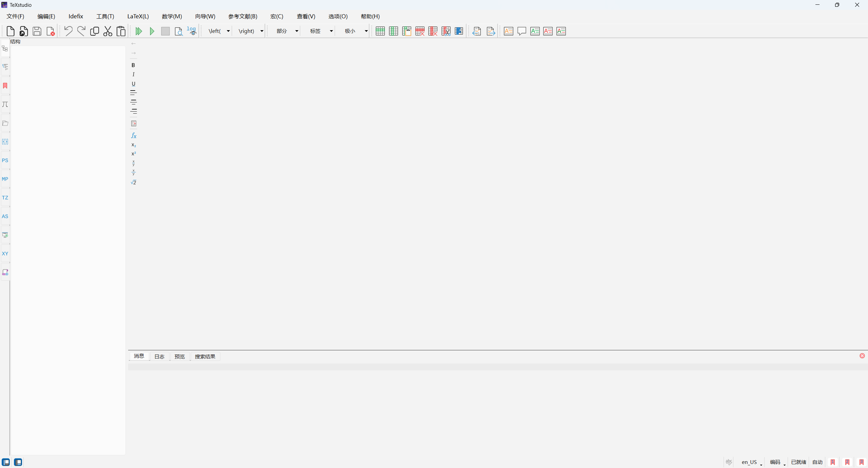This screenshot has height=468, width=868.
Task: Click the Paste clipboard icon
Action: tap(121, 31)
